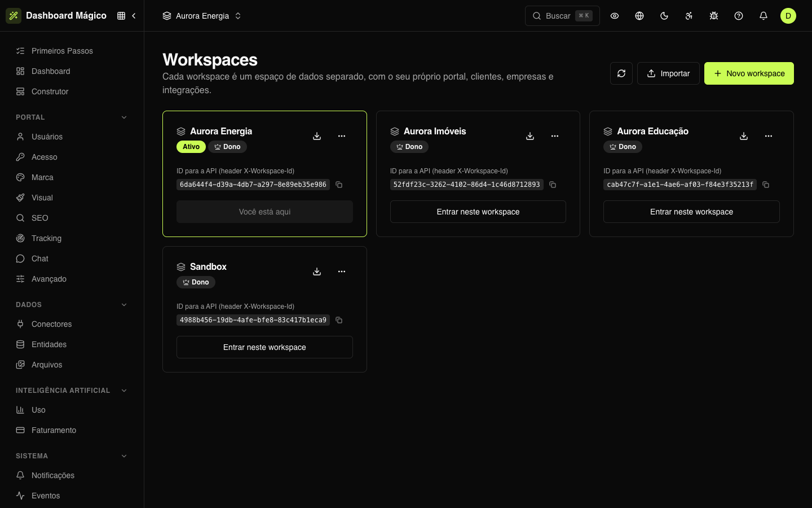Open the three-dot menu on Aurora Imóveis
812x508 pixels.
pos(555,136)
